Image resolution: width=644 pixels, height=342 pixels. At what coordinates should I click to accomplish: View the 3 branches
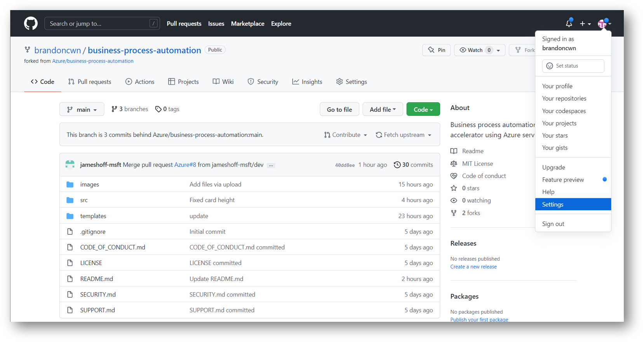(x=130, y=109)
